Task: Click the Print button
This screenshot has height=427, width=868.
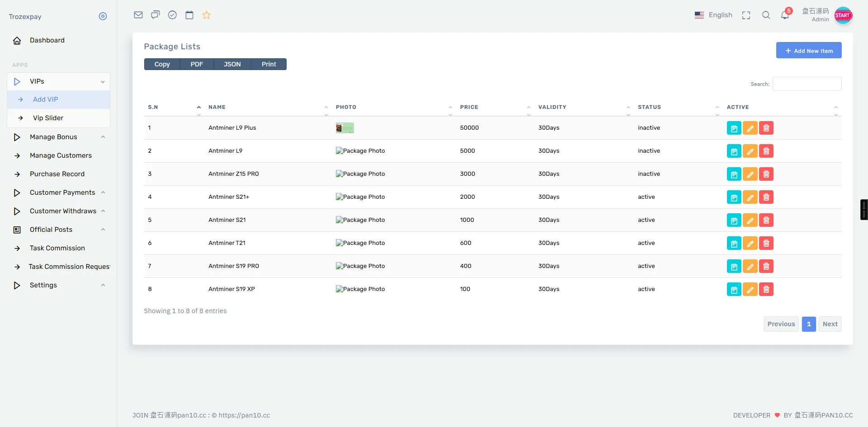Action: (269, 64)
